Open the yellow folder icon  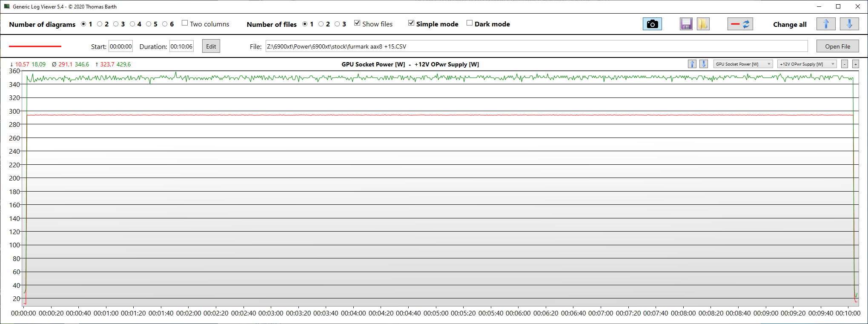703,24
